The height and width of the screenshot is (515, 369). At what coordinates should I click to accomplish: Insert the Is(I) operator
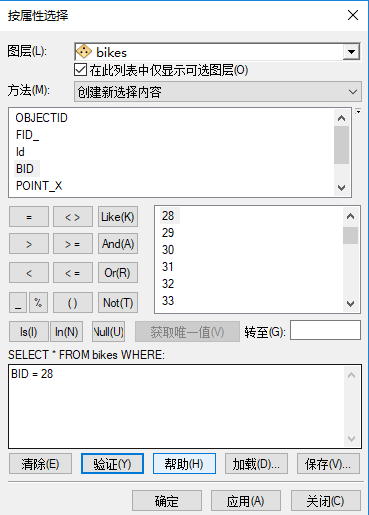point(29,332)
